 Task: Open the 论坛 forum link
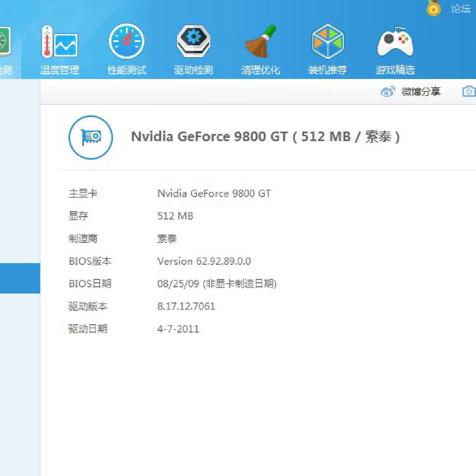pyautogui.click(x=461, y=9)
